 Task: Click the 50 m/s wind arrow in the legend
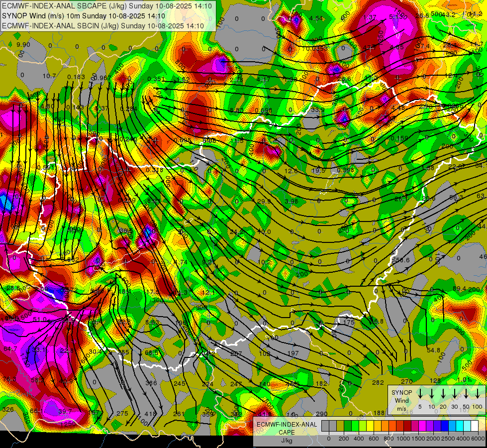click(x=466, y=394)
